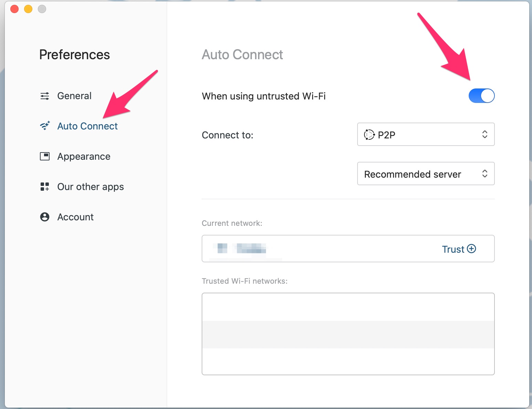Open the General preferences section

coord(74,96)
